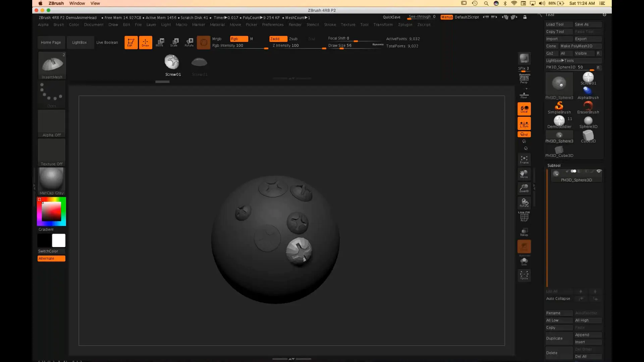Open the Texture Off selector
644x362 pixels.
click(52, 153)
